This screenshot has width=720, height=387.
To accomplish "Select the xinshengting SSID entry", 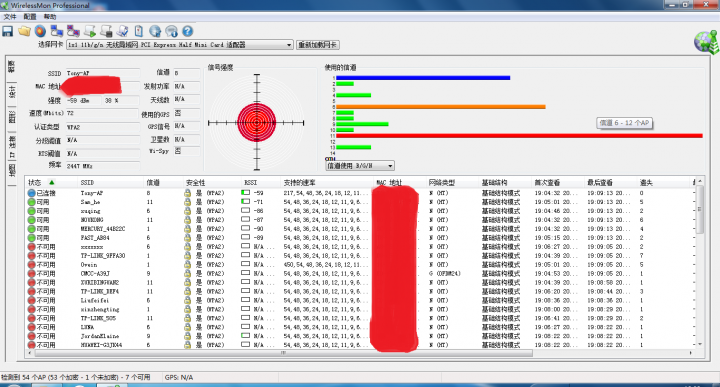I will [x=100, y=309].
